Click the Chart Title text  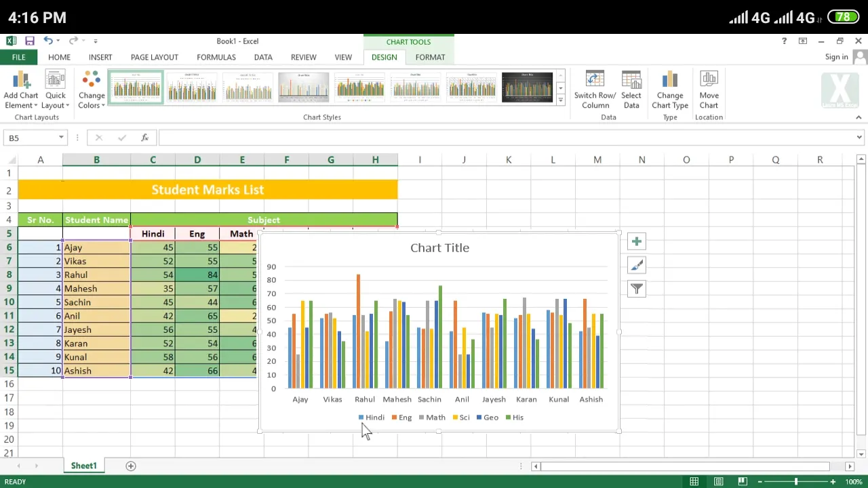point(439,248)
